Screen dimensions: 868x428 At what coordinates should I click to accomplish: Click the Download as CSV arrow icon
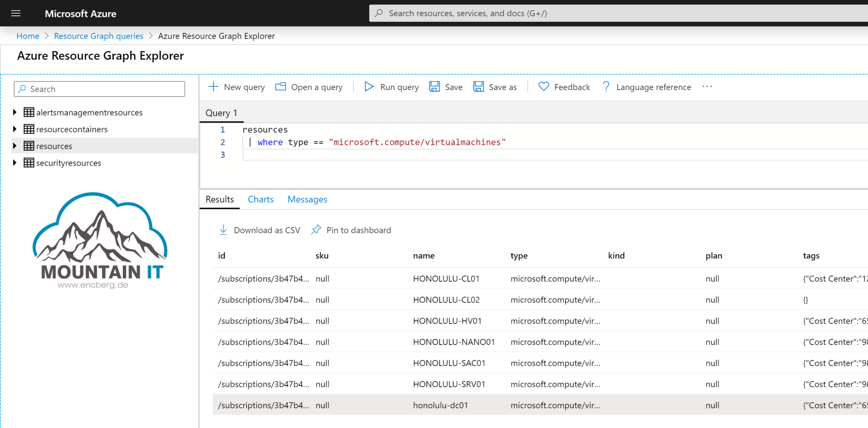click(223, 230)
